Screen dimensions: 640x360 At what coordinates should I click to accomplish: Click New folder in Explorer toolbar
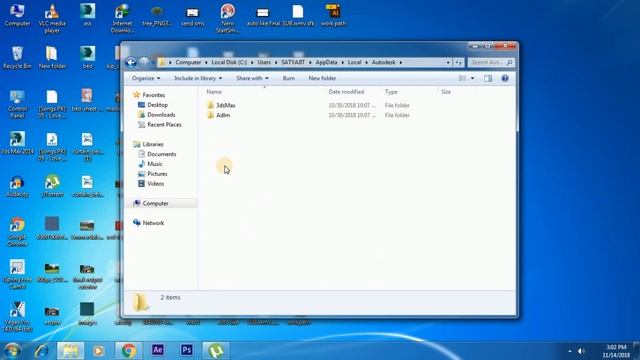(322, 78)
